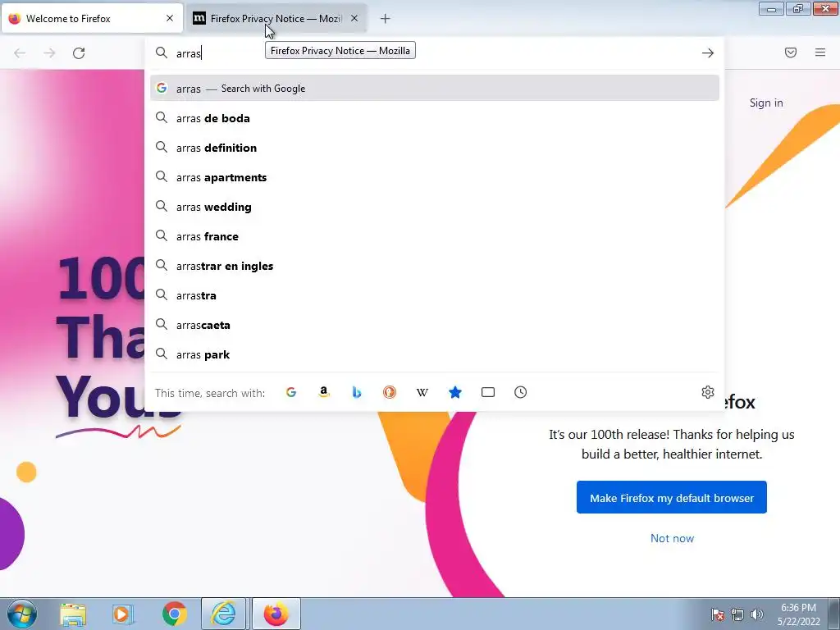Image resolution: width=840 pixels, height=630 pixels.
Task: Go forward one page
Action: pos(49,53)
